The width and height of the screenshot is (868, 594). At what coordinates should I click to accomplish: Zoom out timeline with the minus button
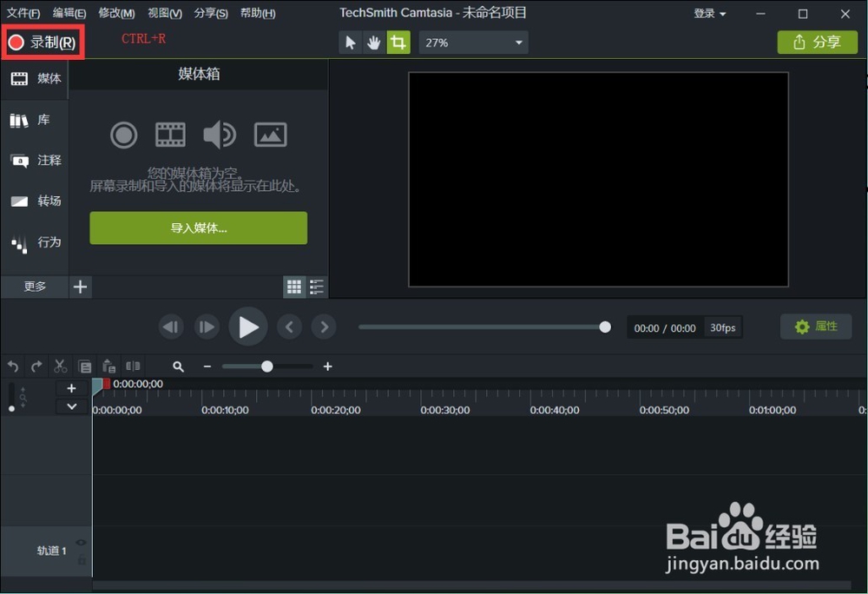tap(207, 366)
